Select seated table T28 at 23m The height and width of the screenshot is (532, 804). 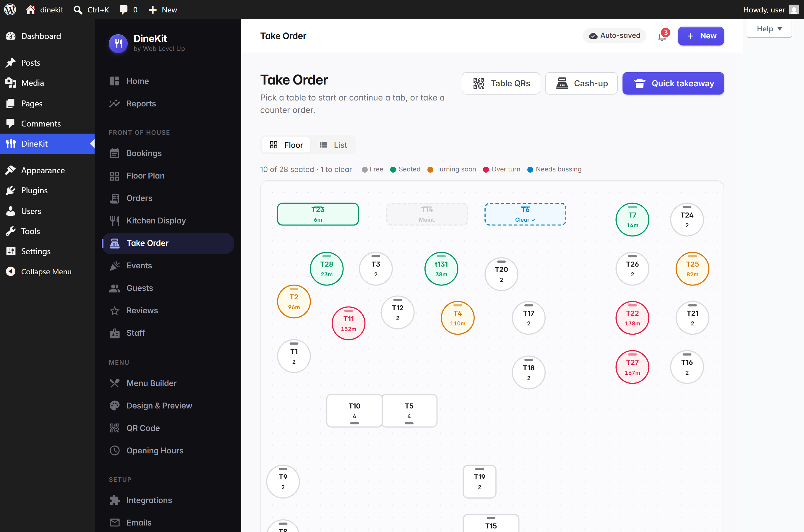point(326,269)
